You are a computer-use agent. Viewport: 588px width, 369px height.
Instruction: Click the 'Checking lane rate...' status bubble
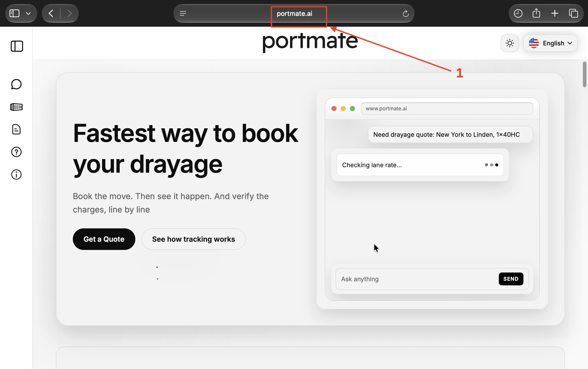(420, 165)
